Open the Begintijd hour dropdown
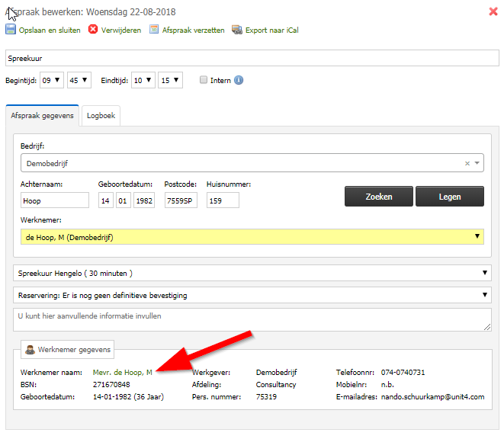The height and width of the screenshot is (439, 504). [52, 80]
